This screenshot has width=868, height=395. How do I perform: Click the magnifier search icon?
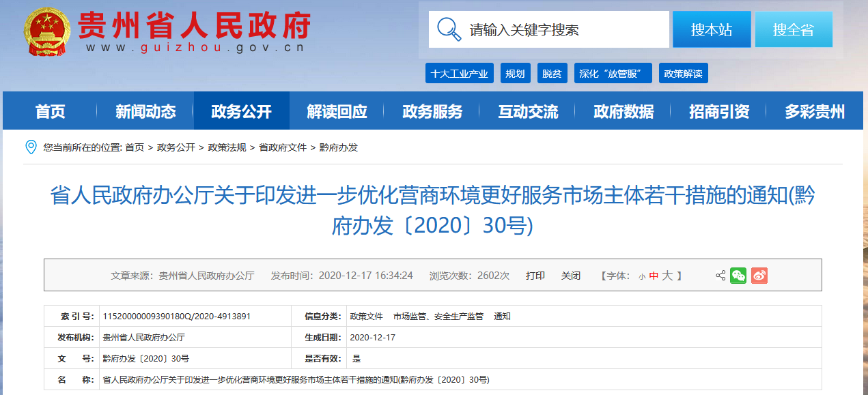449,29
